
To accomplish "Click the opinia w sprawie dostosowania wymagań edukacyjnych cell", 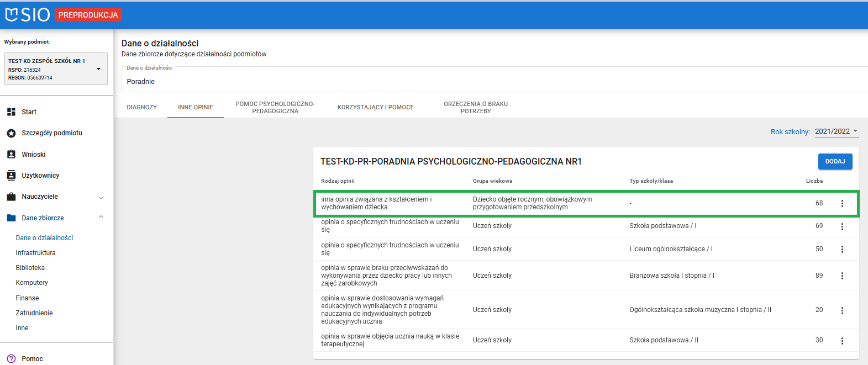I will pyautogui.click(x=382, y=310).
